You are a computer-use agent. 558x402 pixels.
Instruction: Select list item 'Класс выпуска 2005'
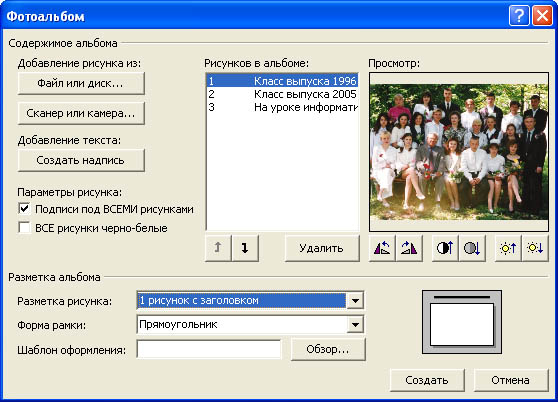click(x=282, y=94)
